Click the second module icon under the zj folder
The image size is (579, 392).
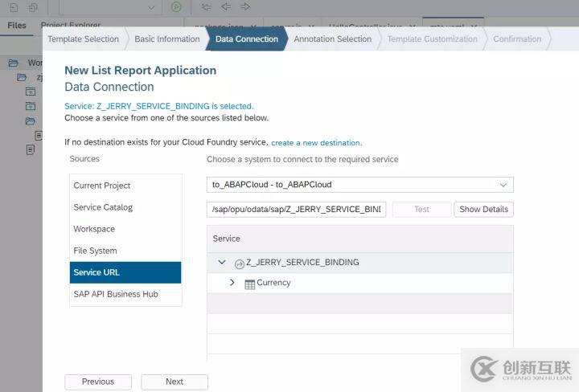point(31,106)
